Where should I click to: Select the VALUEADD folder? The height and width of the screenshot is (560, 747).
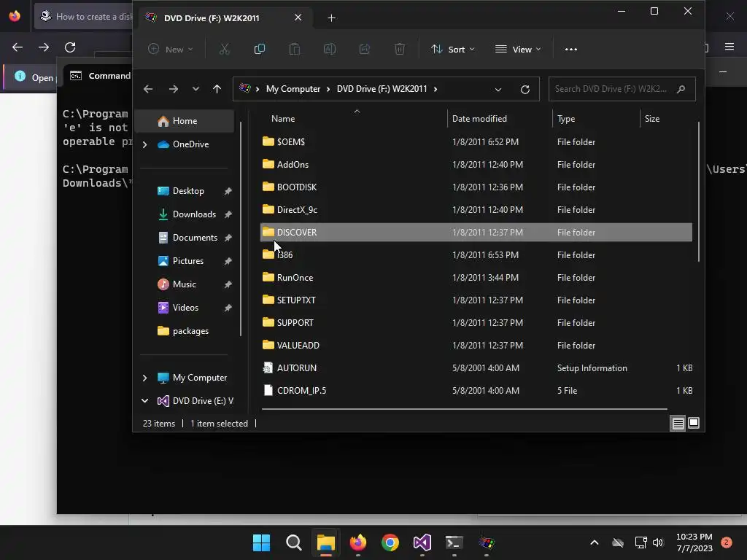pyautogui.click(x=476, y=345)
